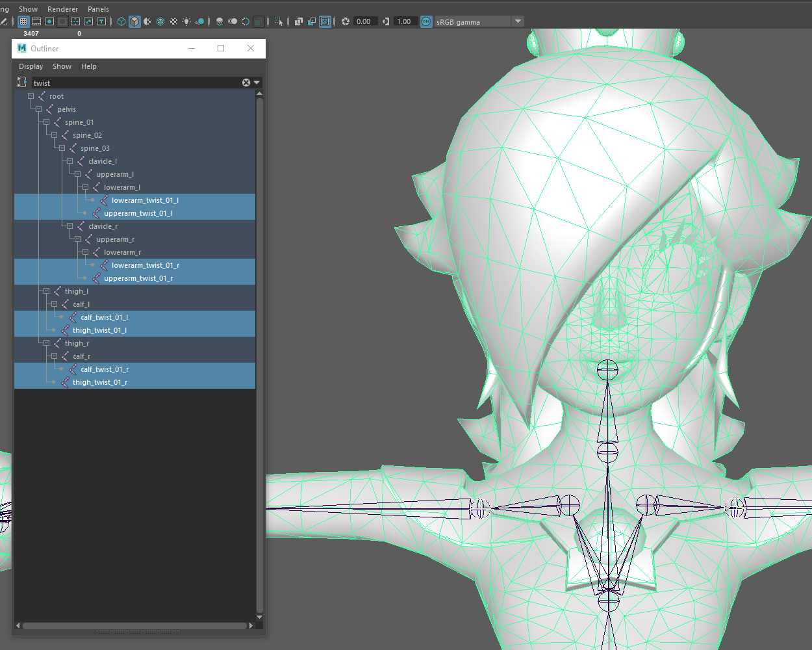Enable wireframe display mode icon
This screenshot has width=812, height=650.
(121, 21)
